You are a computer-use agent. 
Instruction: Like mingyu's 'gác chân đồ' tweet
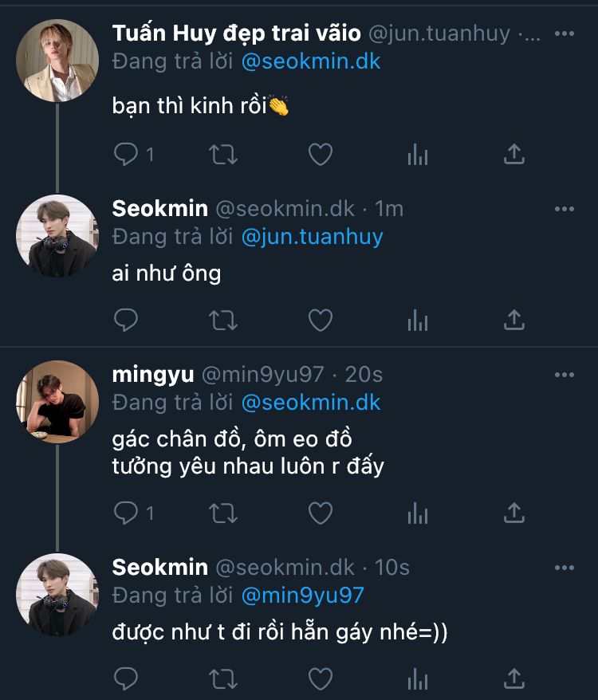tap(320, 513)
